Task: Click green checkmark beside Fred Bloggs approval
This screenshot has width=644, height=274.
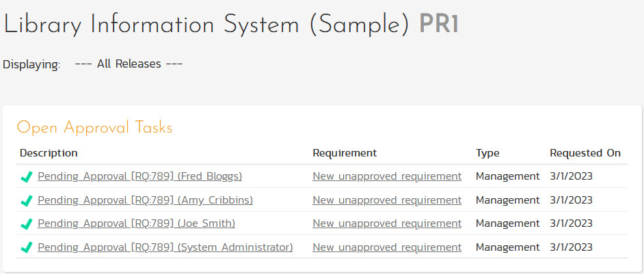Action: tap(27, 177)
